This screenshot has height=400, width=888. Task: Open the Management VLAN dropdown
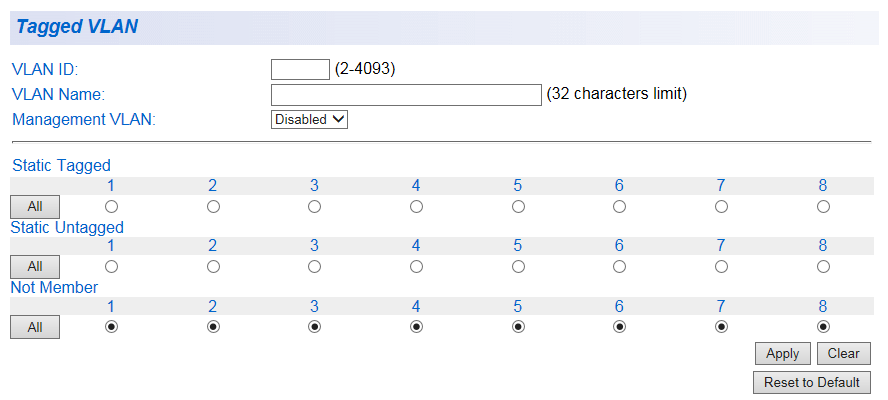pos(310,119)
